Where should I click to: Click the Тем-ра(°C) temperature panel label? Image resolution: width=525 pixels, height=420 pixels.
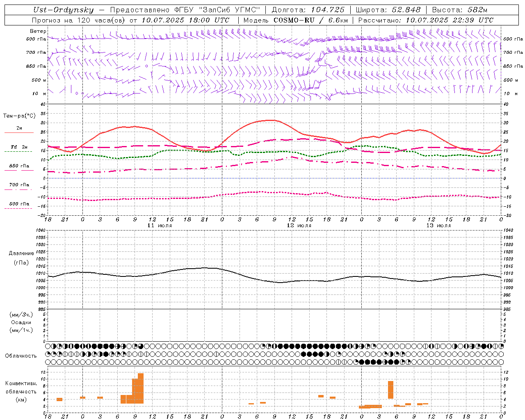19,116
